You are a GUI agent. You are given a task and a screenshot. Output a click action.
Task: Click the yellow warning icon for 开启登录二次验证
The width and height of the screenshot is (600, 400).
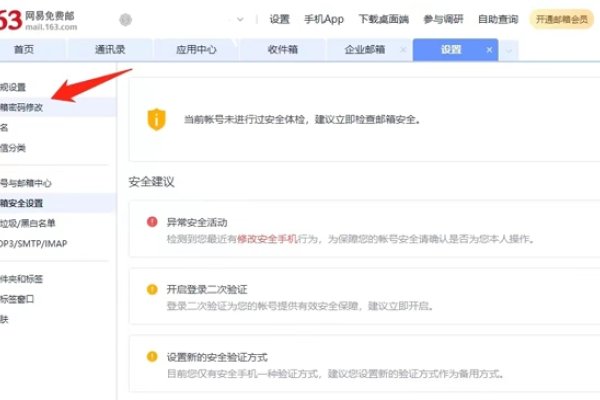point(152,289)
